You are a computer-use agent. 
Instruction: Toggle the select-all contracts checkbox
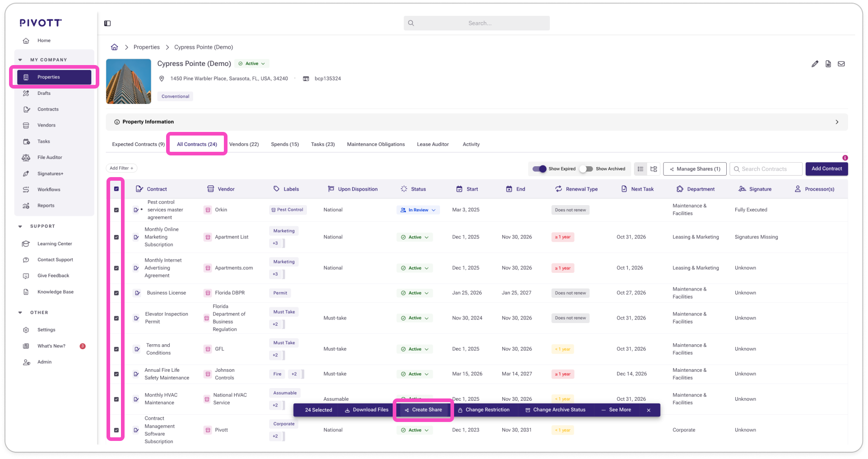pos(116,189)
